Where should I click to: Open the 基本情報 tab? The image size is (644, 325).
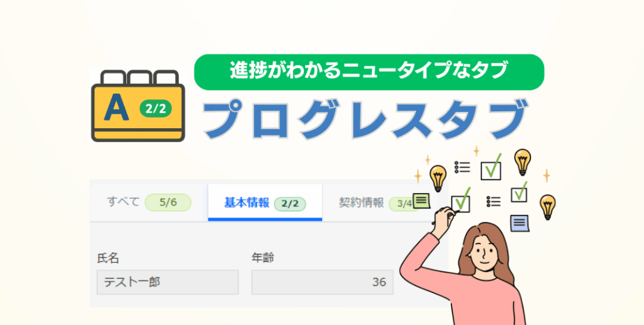265,202
